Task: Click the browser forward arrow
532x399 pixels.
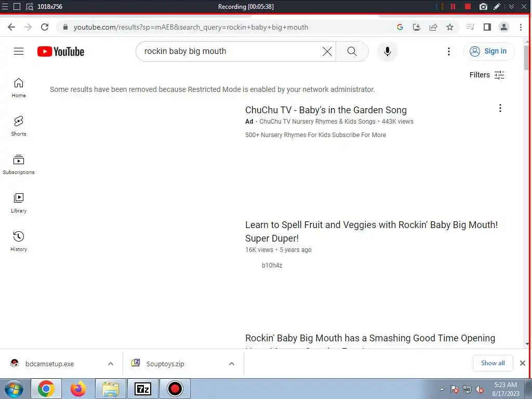Action: (x=28, y=27)
